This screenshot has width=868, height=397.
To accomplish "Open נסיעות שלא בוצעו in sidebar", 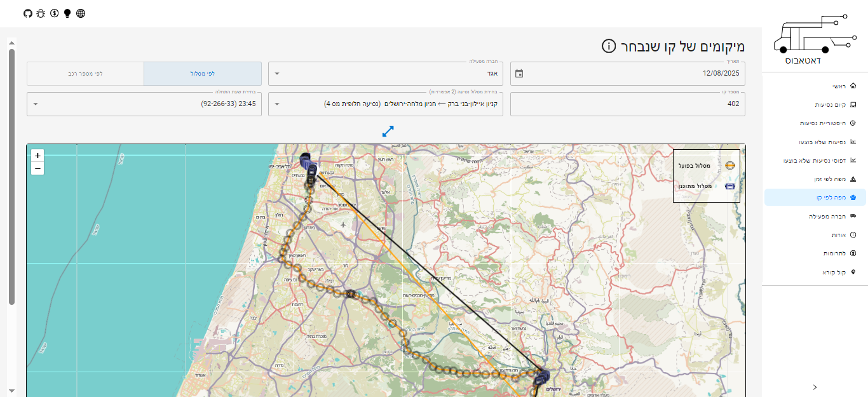I will click(815, 142).
